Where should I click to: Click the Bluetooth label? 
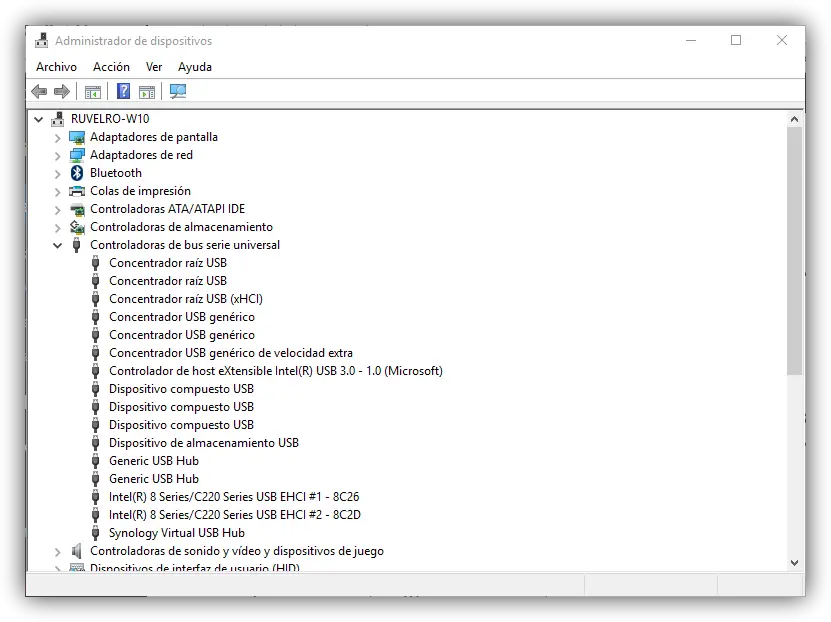click(116, 173)
